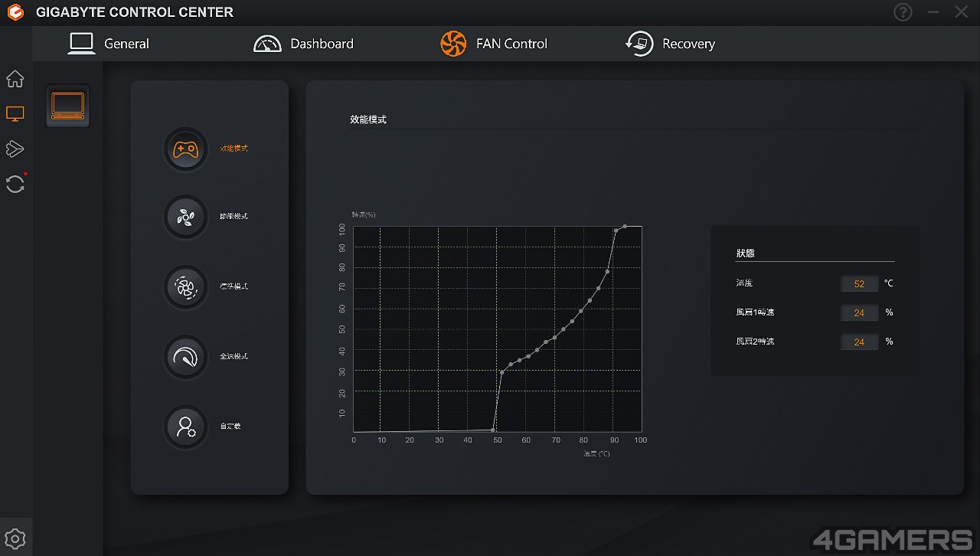
Task: Click the 效能模式 heading above the graph
Action: [x=368, y=120]
